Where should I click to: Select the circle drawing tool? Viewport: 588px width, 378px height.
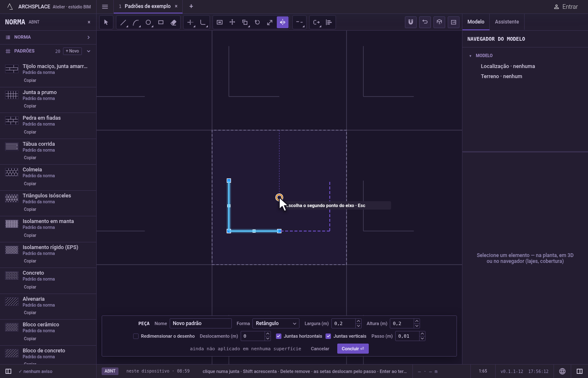coord(148,22)
